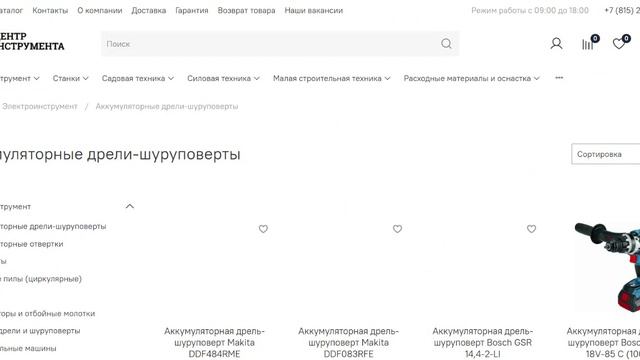This screenshot has width=640, height=360.
Task: Open Доставка page
Action: tap(149, 11)
